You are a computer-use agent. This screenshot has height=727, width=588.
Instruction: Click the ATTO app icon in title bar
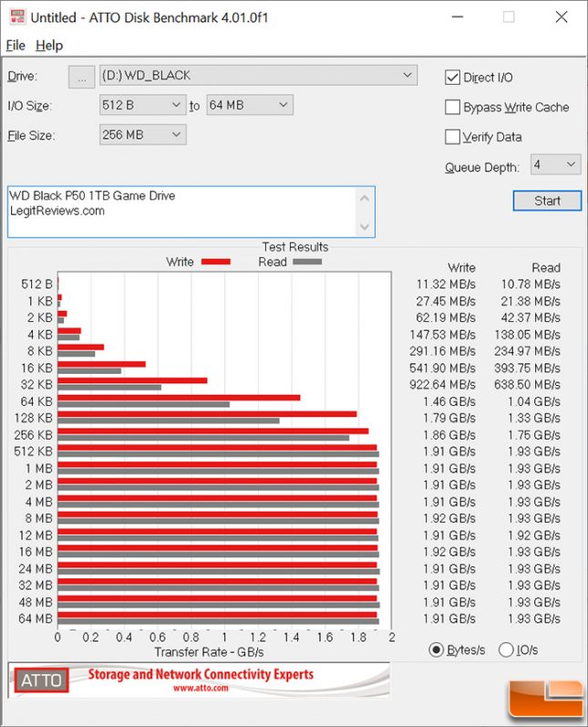17,17
